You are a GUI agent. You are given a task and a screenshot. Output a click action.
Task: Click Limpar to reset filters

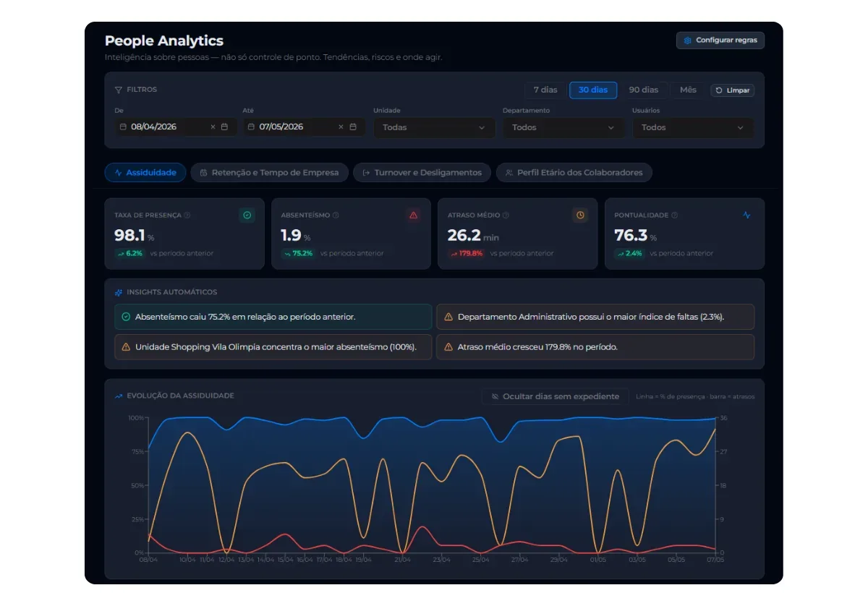(x=733, y=90)
